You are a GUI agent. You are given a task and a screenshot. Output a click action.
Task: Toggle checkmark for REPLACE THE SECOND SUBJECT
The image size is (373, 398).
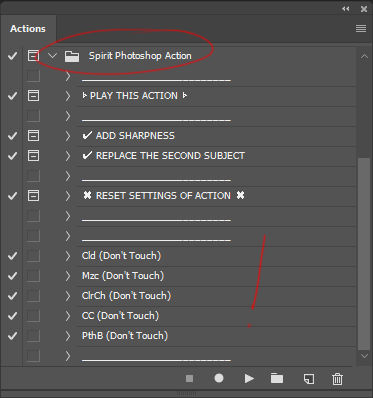12,156
